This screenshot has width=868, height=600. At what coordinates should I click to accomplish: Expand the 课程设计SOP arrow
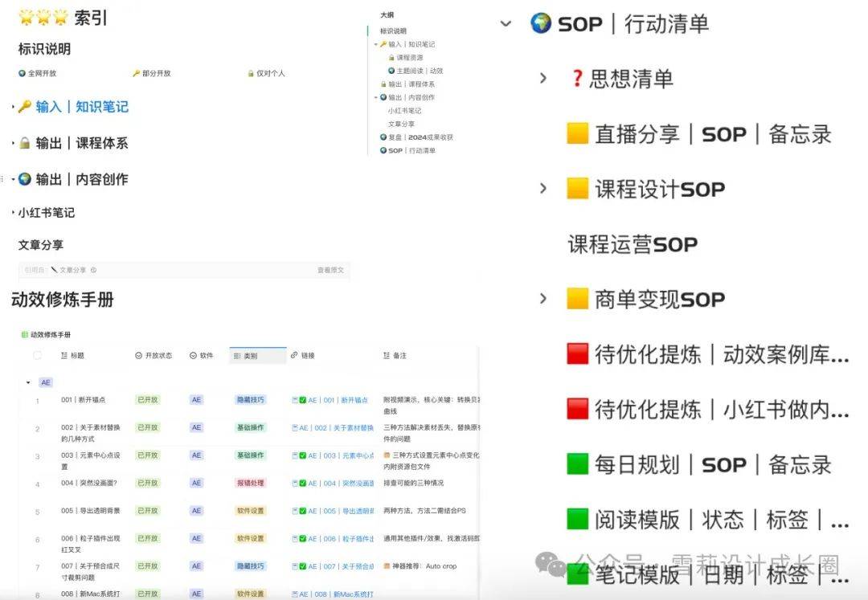[543, 187]
